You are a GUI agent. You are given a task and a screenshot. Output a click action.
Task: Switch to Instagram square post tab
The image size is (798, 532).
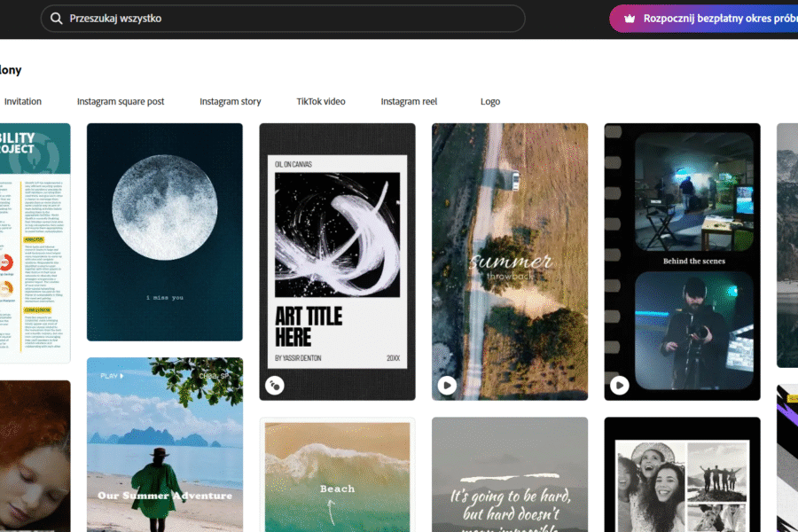point(121,101)
